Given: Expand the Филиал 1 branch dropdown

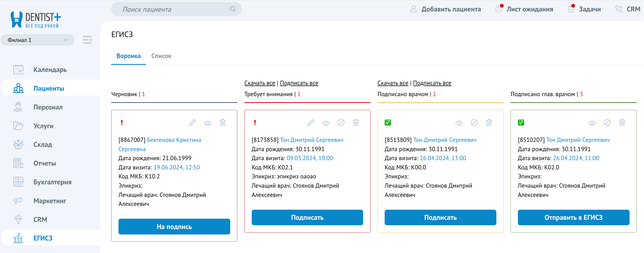Looking at the screenshot, I should pos(38,40).
